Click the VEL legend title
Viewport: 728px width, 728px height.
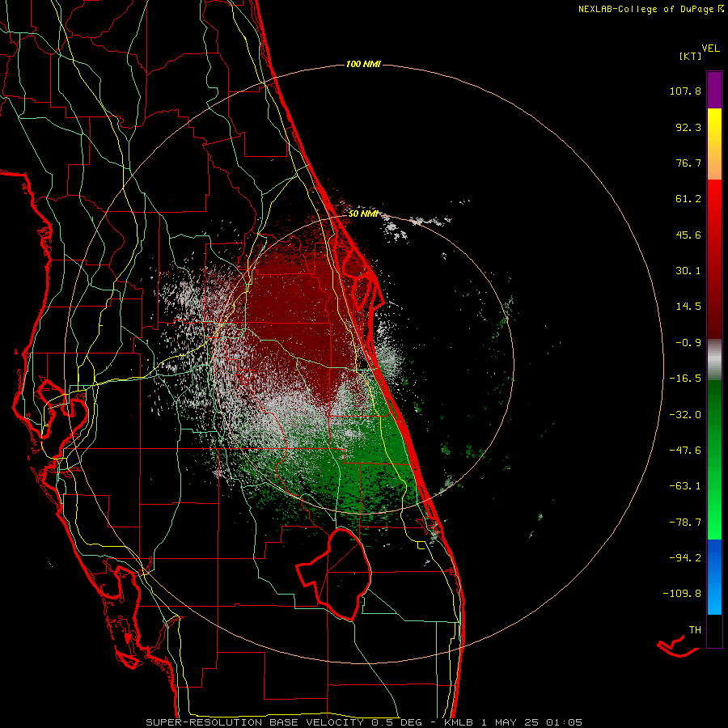pos(710,49)
